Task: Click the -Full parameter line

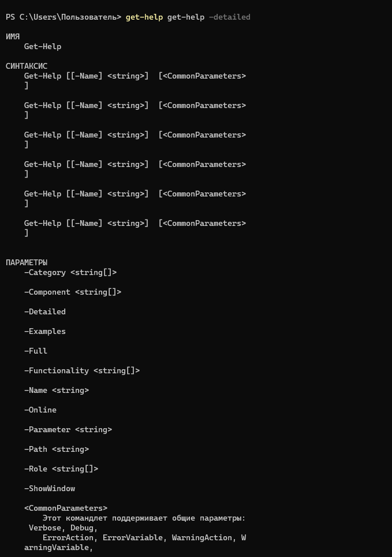Action: (36, 351)
